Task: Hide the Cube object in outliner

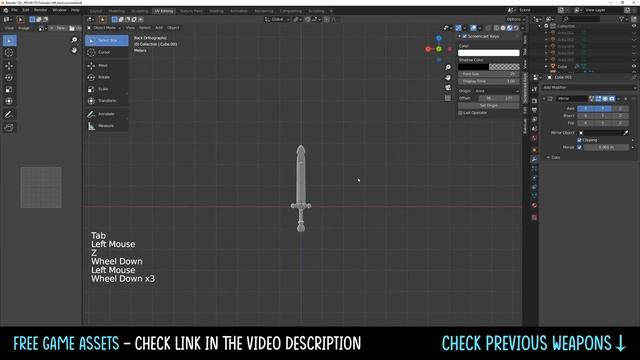Action: pyautogui.click(x=634, y=66)
